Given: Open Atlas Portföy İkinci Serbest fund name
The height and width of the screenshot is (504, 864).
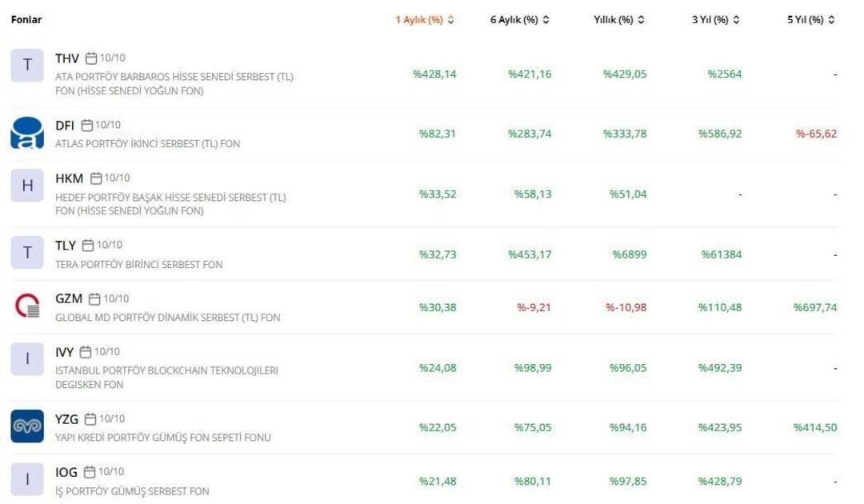Looking at the screenshot, I should (147, 144).
